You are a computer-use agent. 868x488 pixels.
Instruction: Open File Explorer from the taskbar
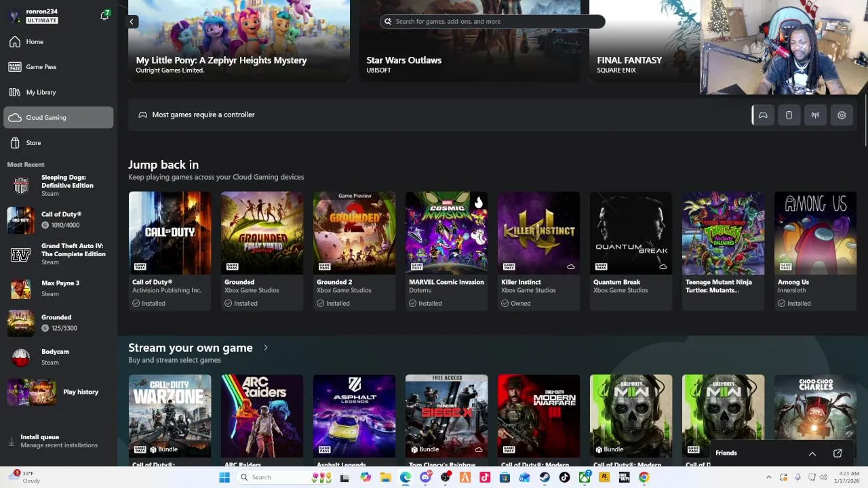pos(385,478)
